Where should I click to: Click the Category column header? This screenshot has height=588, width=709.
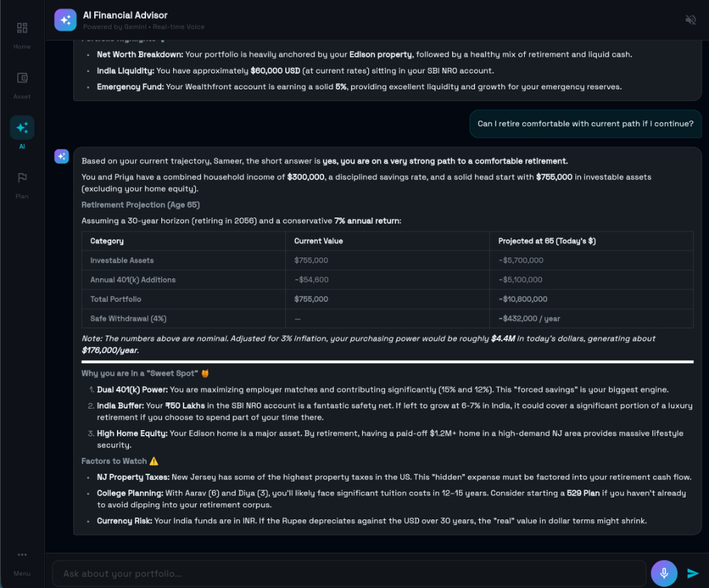[x=107, y=241]
